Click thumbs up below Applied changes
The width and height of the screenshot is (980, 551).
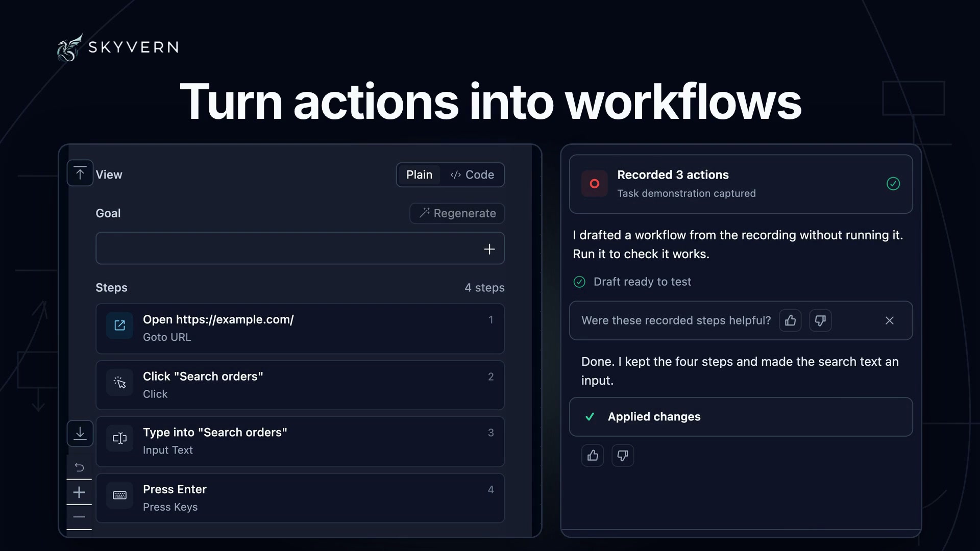pyautogui.click(x=593, y=455)
